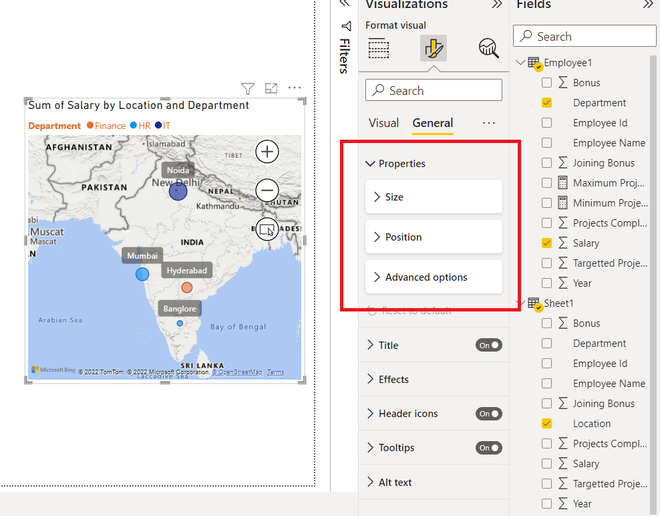Click the filter funnel icon above the map
Image resolution: width=660 pixels, height=516 pixels.
(x=248, y=88)
